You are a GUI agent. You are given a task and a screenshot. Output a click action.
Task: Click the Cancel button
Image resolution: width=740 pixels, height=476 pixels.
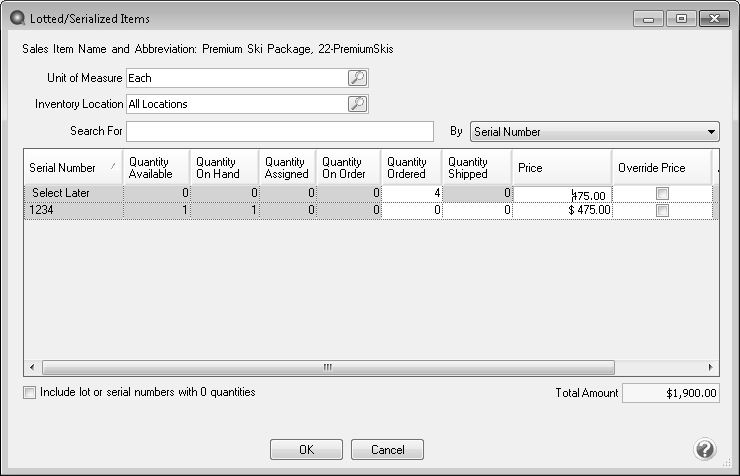tap(387, 450)
